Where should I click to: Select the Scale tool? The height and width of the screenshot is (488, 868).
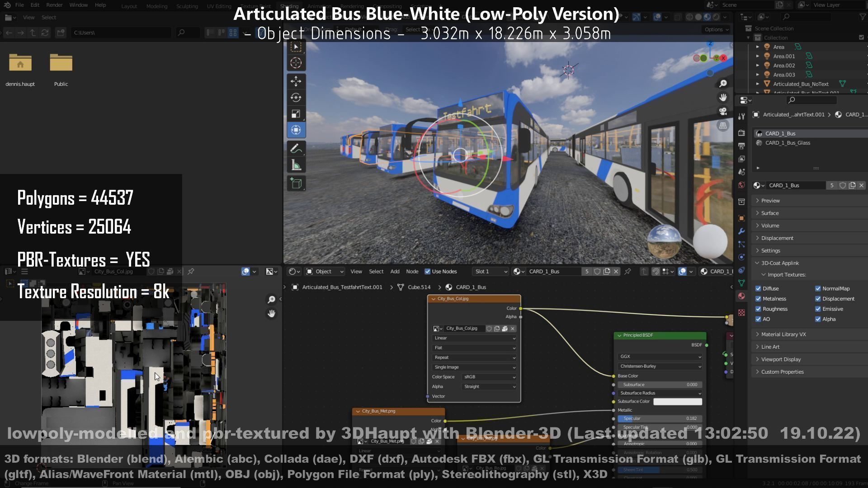tap(296, 114)
